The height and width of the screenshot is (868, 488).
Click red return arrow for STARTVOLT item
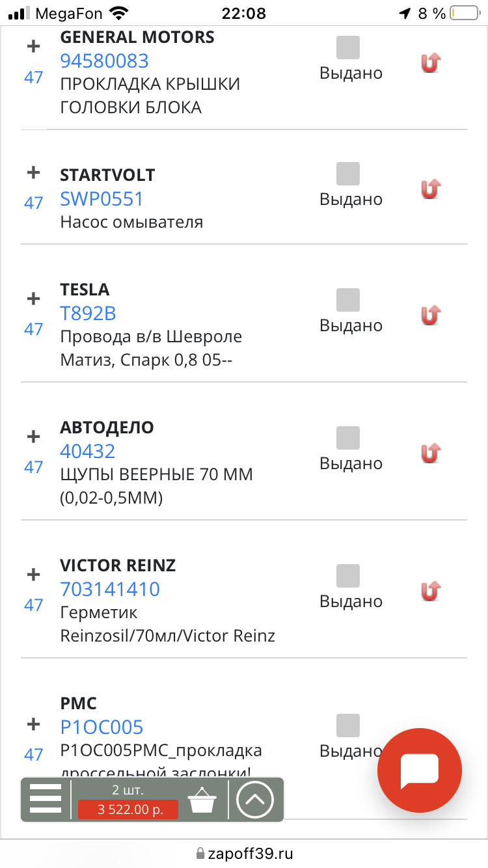pyautogui.click(x=430, y=189)
